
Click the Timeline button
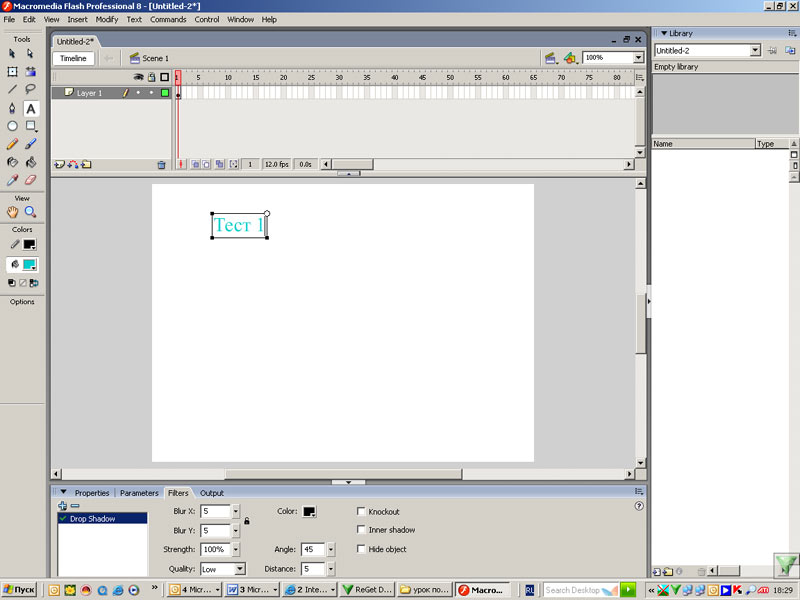point(73,58)
